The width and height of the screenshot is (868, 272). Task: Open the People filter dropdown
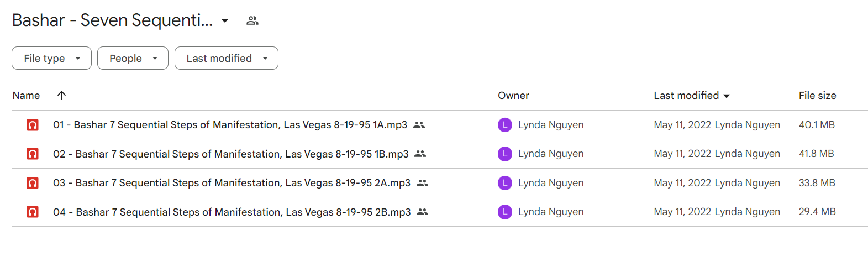(133, 58)
